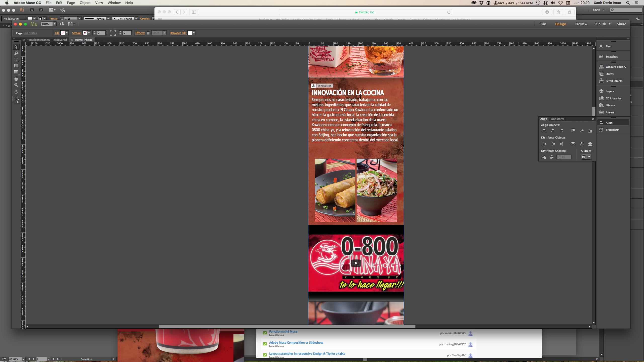Click the spring rolls food thumbnail
The height and width of the screenshot is (362, 644).
[335, 190]
